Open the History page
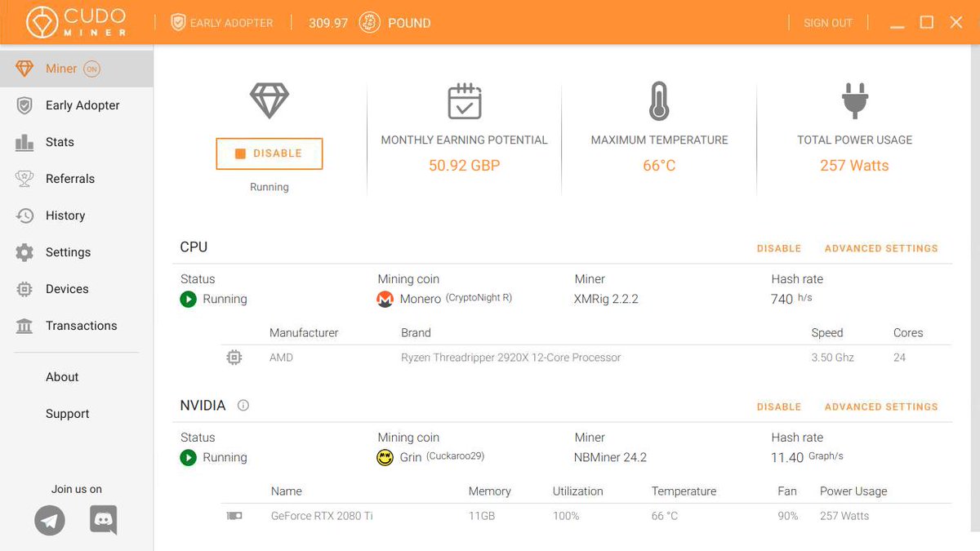 (77, 216)
